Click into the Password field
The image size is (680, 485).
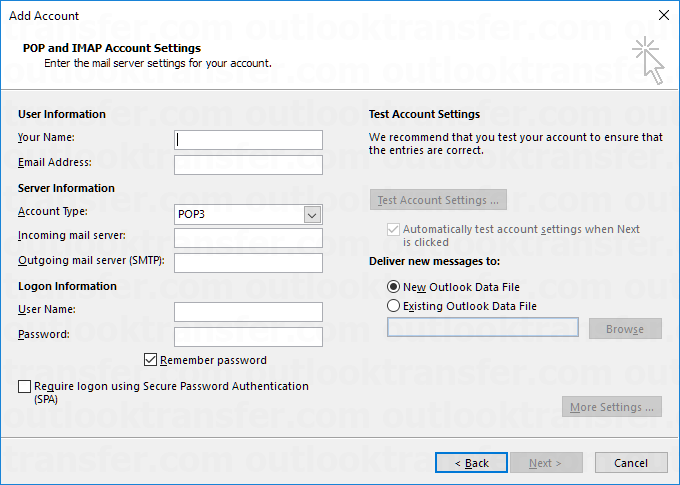point(248,336)
